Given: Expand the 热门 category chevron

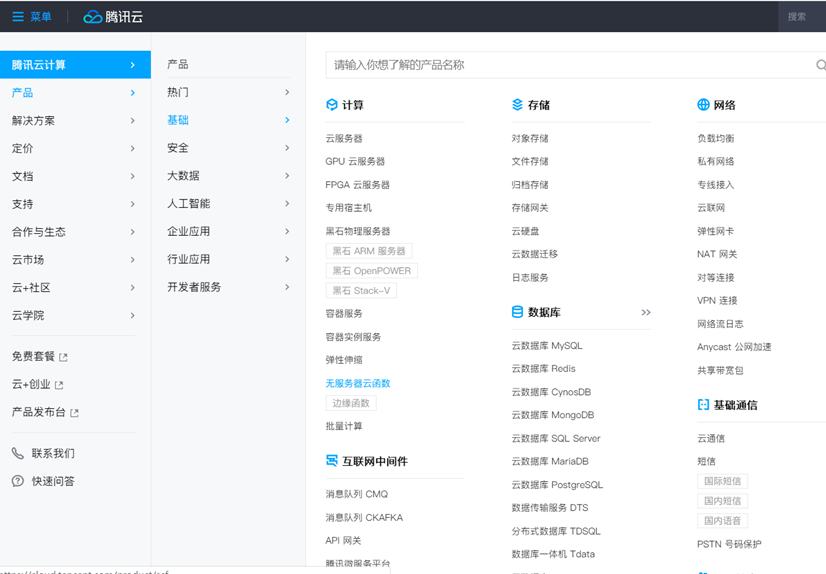Looking at the screenshot, I should (287, 92).
